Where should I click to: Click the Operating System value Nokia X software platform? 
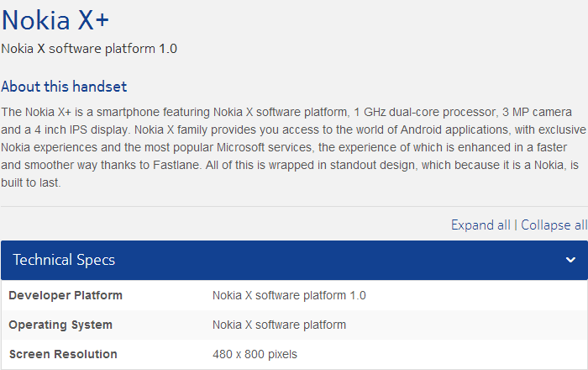(280, 325)
